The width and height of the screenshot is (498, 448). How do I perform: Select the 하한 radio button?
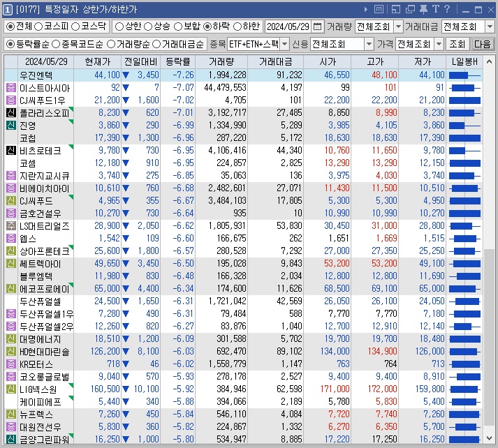coord(237,27)
